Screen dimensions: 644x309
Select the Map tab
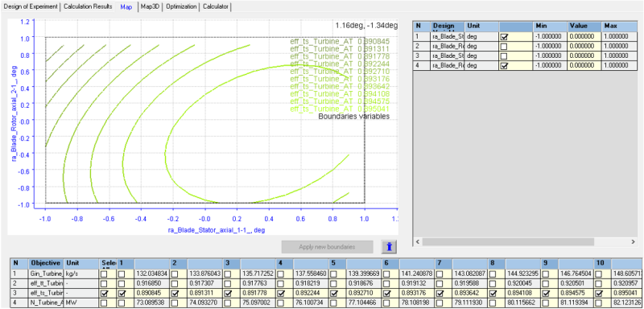point(126,7)
